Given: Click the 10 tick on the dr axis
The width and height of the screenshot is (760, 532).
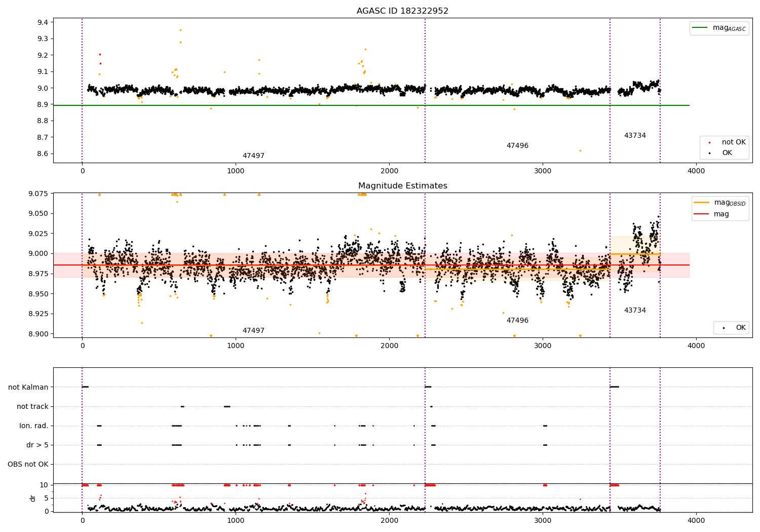Looking at the screenshot, I should tap(45, 485).
